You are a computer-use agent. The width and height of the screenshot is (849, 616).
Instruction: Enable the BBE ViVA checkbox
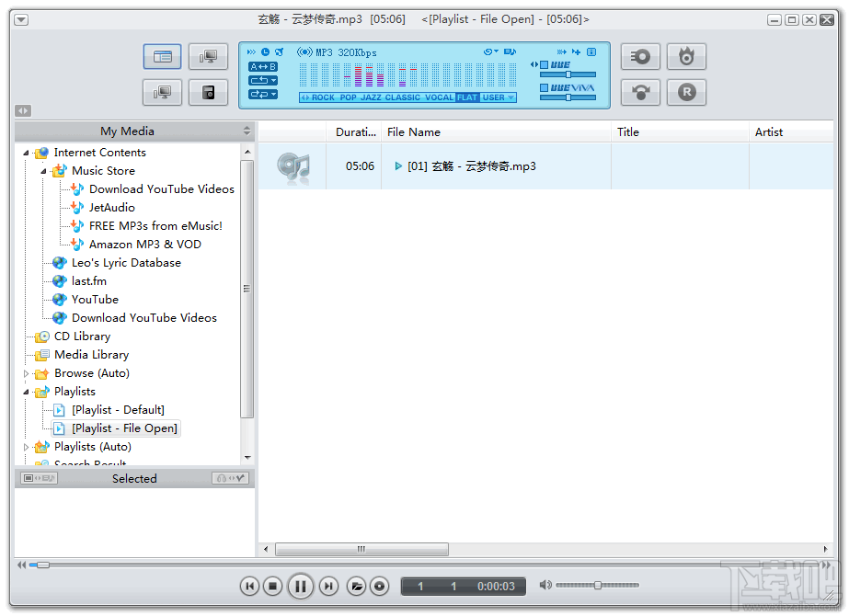[x=545, y=87]
